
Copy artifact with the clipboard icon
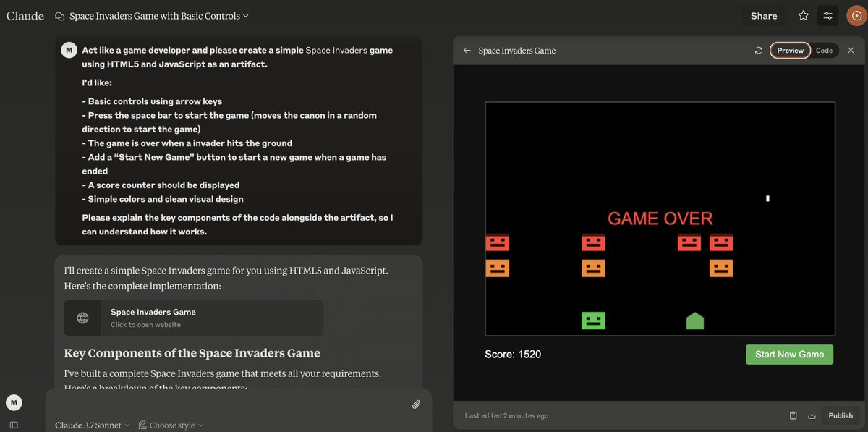[793, 415]
